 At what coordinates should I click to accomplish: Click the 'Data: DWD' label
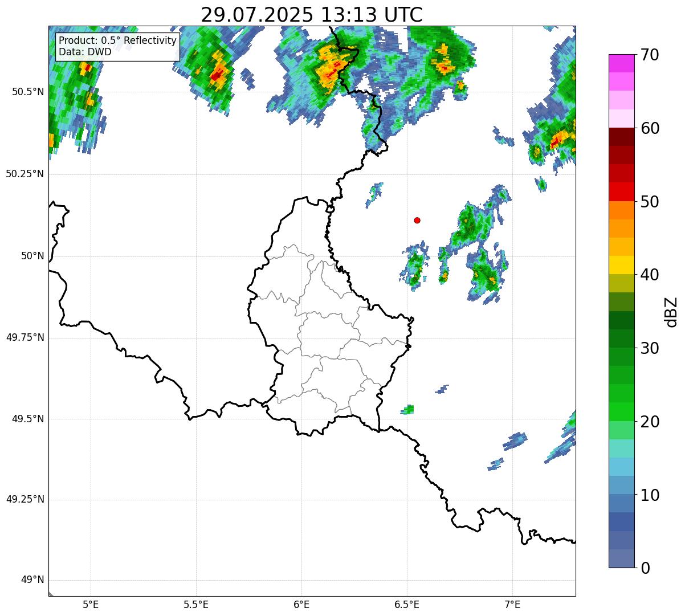click(85, 52)
